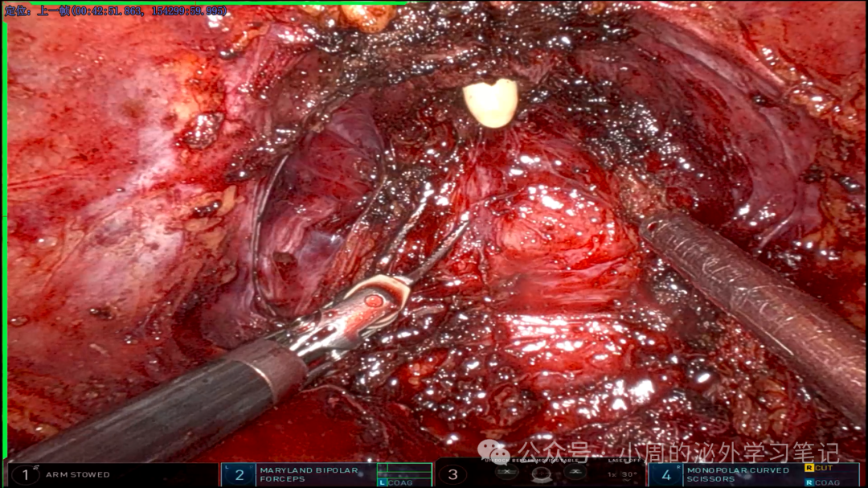Click the 'ARM STOWED' status label
The height and width of the screenshot is (488, 868).
tap(77, 474)
